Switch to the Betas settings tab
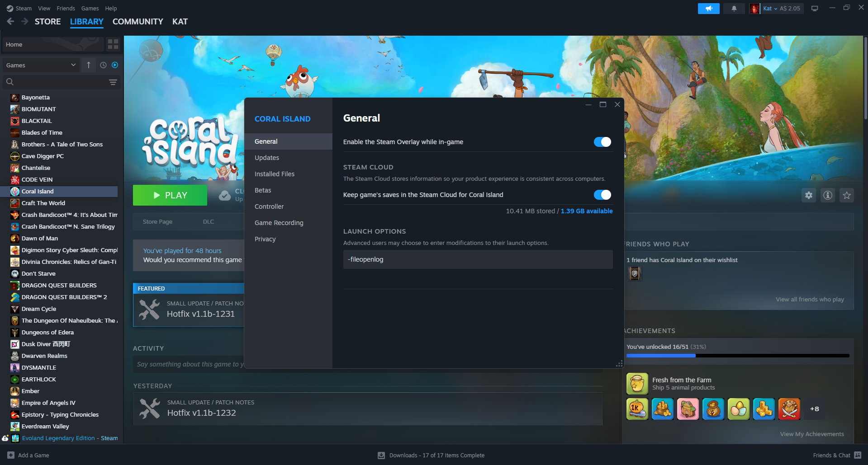Viewport: 868px width, 465px height. pos(263,190)
